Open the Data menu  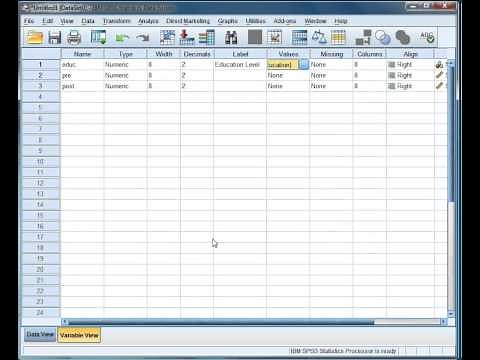pyautogui.click(x=88, y=21)
